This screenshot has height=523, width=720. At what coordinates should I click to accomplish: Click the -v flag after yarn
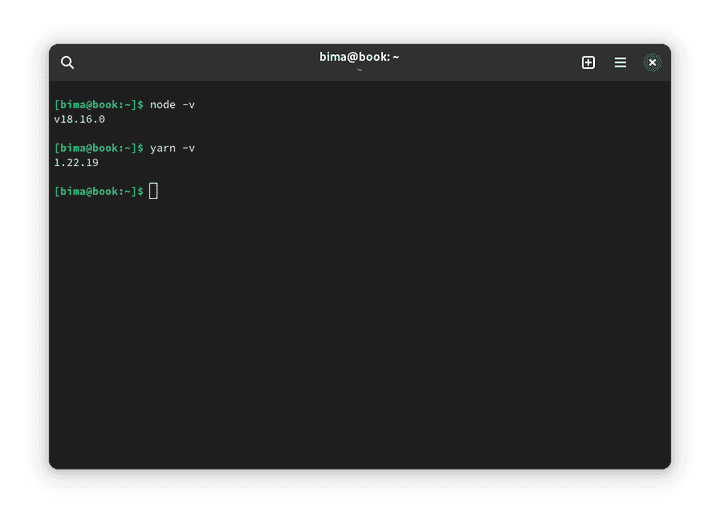188,148
